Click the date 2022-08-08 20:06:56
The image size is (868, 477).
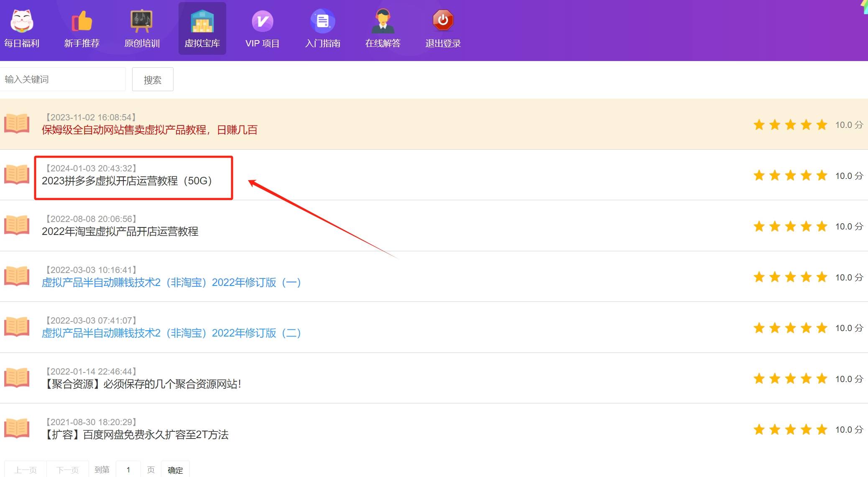tap(91, 219)
